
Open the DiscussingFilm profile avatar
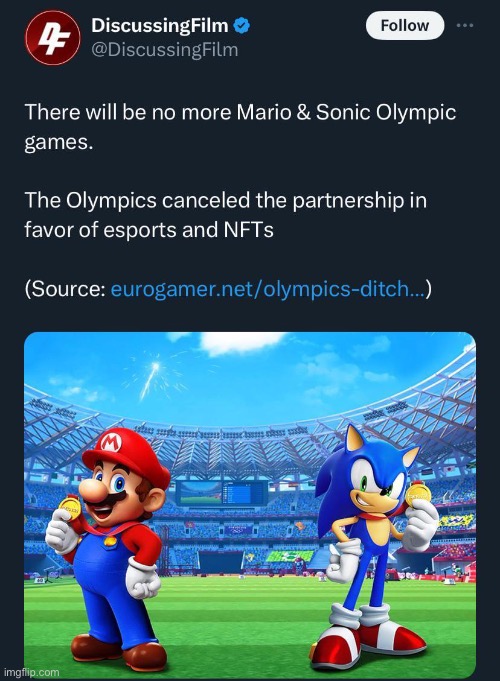coord(53,38)
